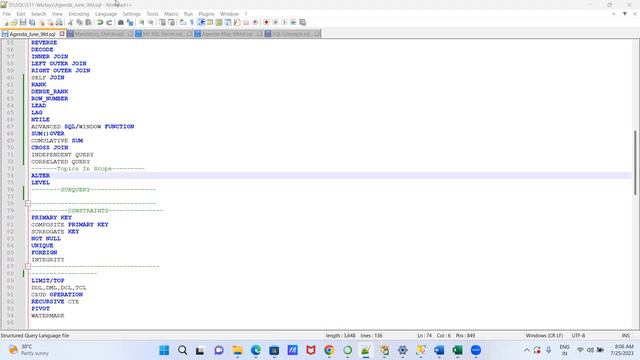The width and height of the screenshot is (640, 360).
Task: Open Excel from the taskbar
Action: coord(457,350)
